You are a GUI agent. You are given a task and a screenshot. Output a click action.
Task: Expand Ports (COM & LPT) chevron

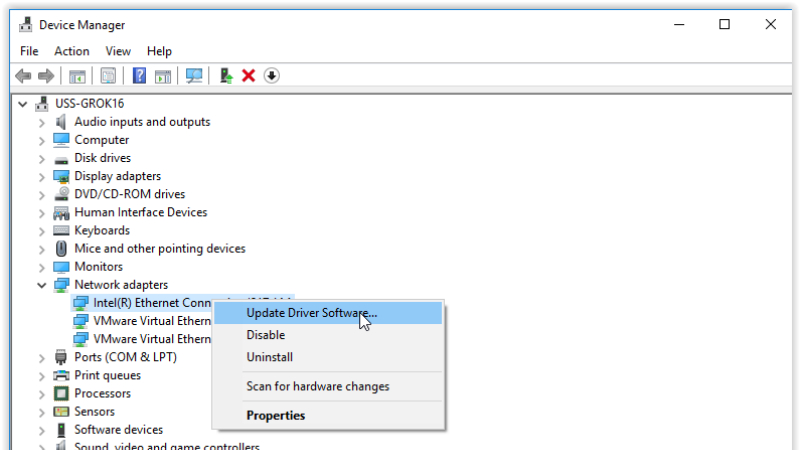(x=42, y=358)
